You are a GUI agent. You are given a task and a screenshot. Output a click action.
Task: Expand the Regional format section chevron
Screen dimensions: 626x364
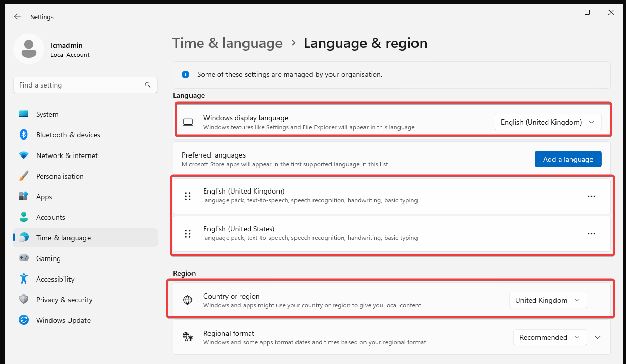(x=598, y=338)
